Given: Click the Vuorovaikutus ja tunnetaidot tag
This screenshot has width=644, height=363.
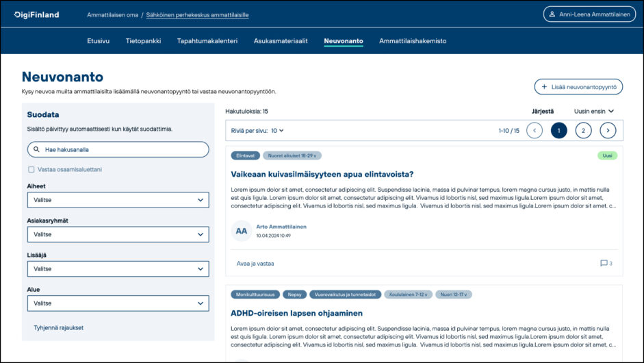Looking at the screenshot, I should click(x=345, y=295).
